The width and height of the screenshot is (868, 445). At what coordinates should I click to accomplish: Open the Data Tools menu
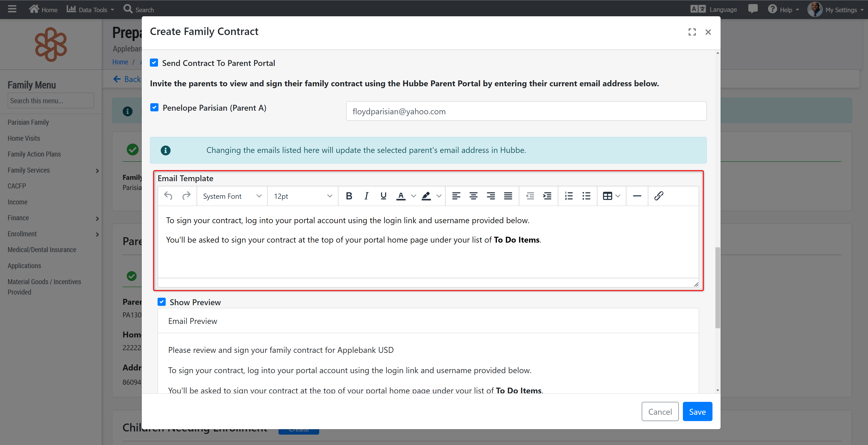coord(90,9)
